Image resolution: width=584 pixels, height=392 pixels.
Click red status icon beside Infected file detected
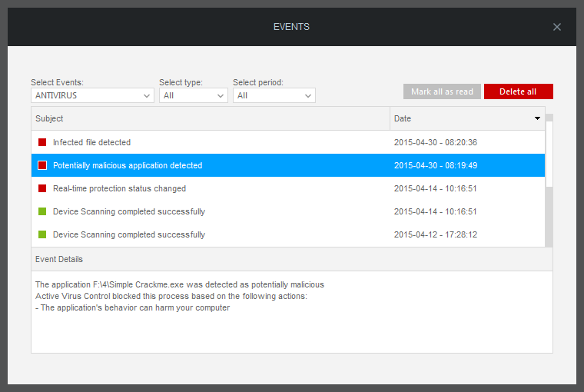point(42,142)
